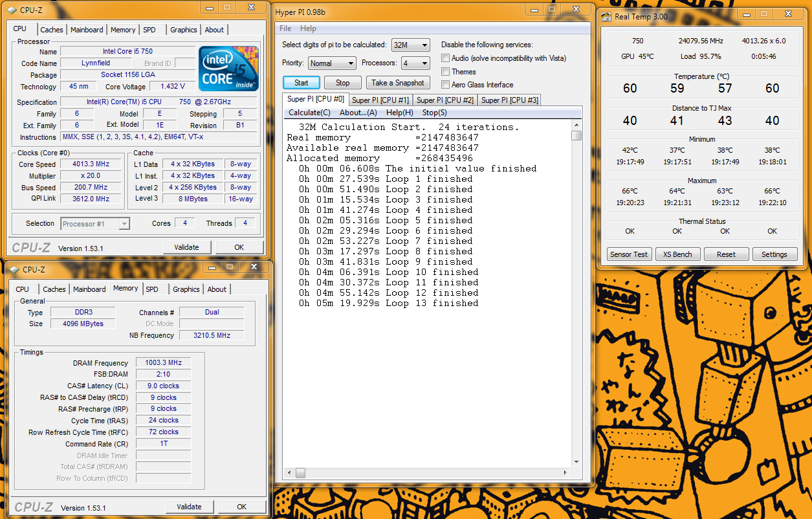Click the Bus Speed value 200.7 MHz
This screenshot has width=812, height=519.
pyautogui.click(x=91, y=188)
